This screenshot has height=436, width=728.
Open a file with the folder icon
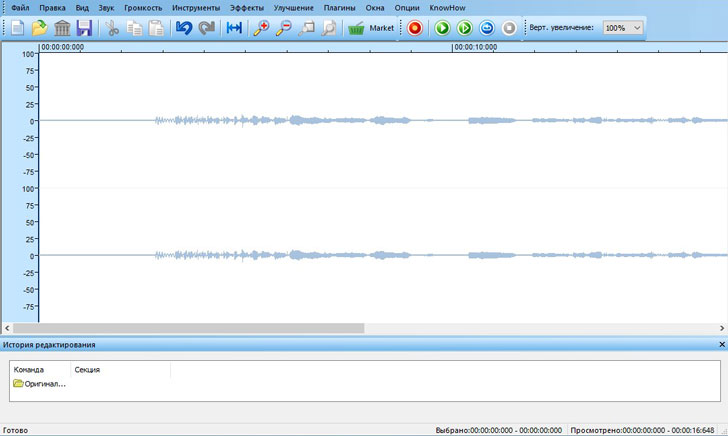40,28
